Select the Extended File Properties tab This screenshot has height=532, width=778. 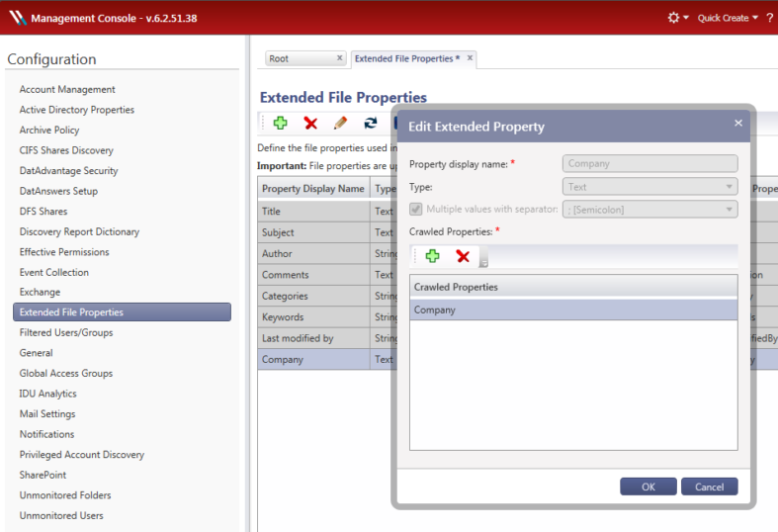point(407,58)
